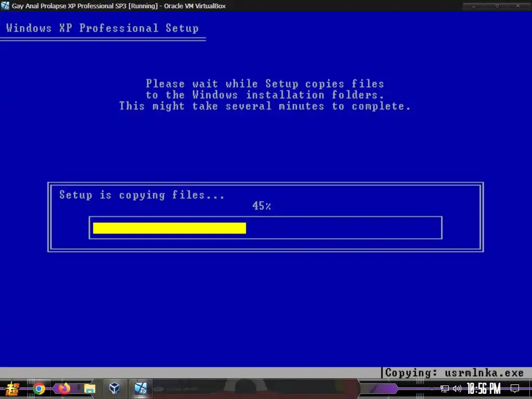Open File Explorer from the taskbar

(x=89, y=389)
